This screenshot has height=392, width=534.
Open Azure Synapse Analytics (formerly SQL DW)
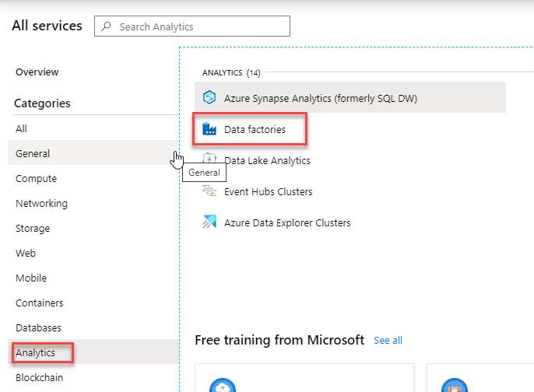click(350, 98)
